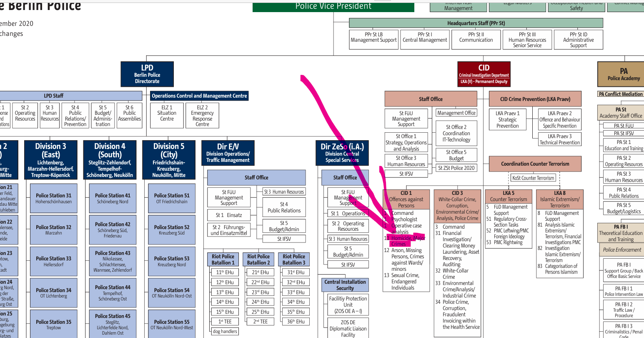Select PA St Academy Staff Office box
This screenshot has height=338, width=644.
pos(621,113)
